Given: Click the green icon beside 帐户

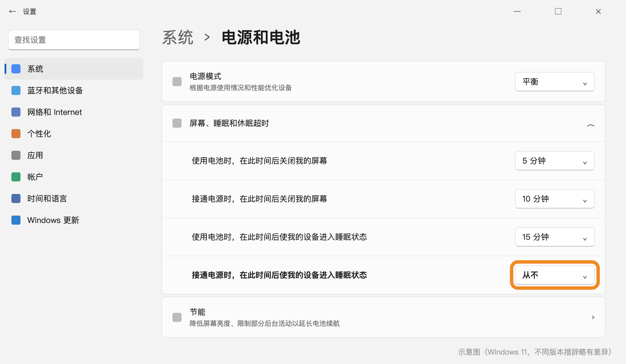Looking at the screenshot, I should click(x=16, y=177).
